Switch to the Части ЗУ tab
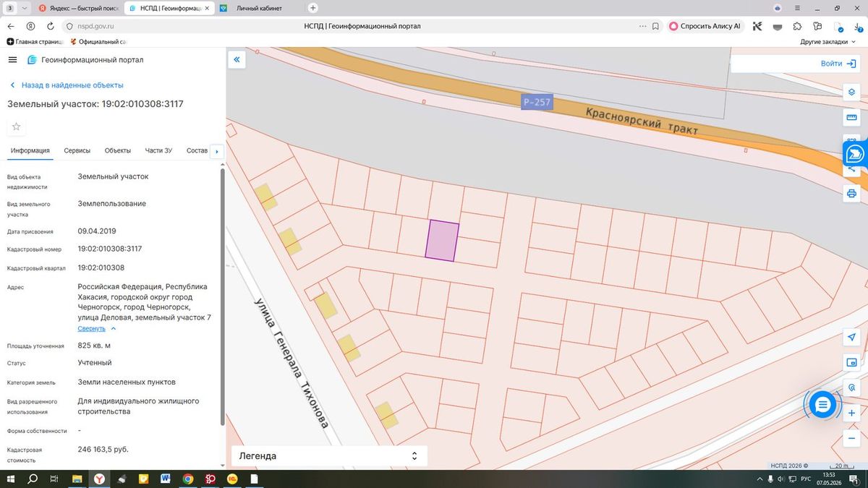This screenshot has width=868, height=488. tap(158, 150)
